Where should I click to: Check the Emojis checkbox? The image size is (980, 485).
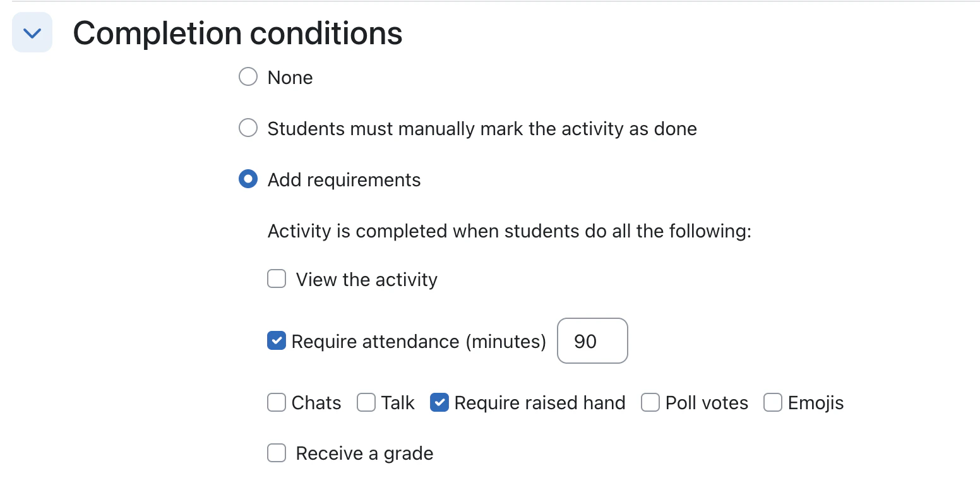[x=772, y=402]
